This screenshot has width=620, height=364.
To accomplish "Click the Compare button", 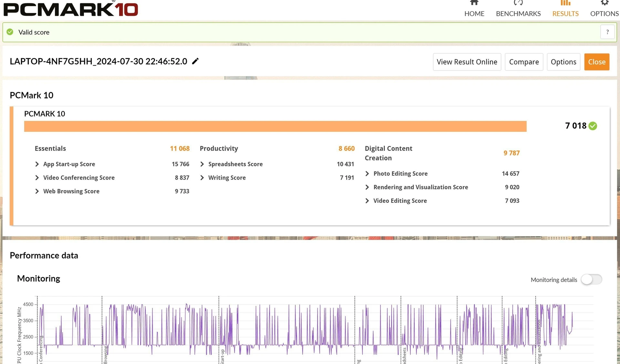I will 524,62.
